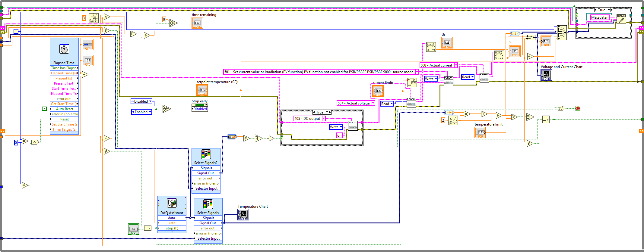
Task: Select the temperature limit control terminal
Action: 480,132
